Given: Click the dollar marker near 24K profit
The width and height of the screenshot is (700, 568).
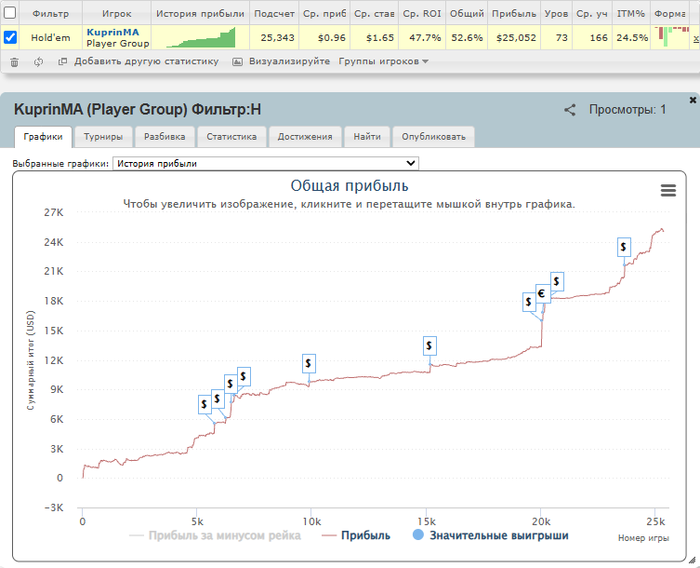Looking at the screenshot, I should [x=624, y=247].
